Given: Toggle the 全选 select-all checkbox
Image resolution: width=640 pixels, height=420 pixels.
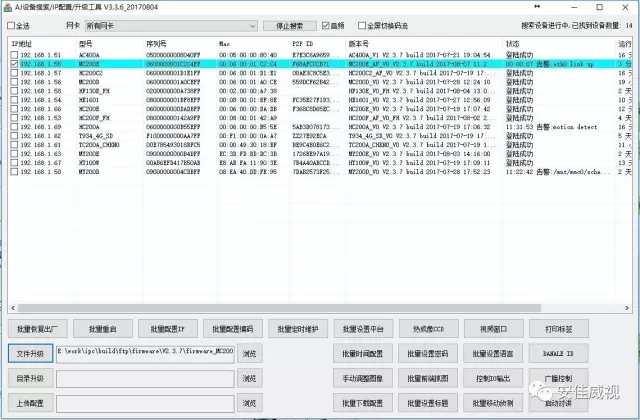Looking at the screenshot, I should (12, 25).
